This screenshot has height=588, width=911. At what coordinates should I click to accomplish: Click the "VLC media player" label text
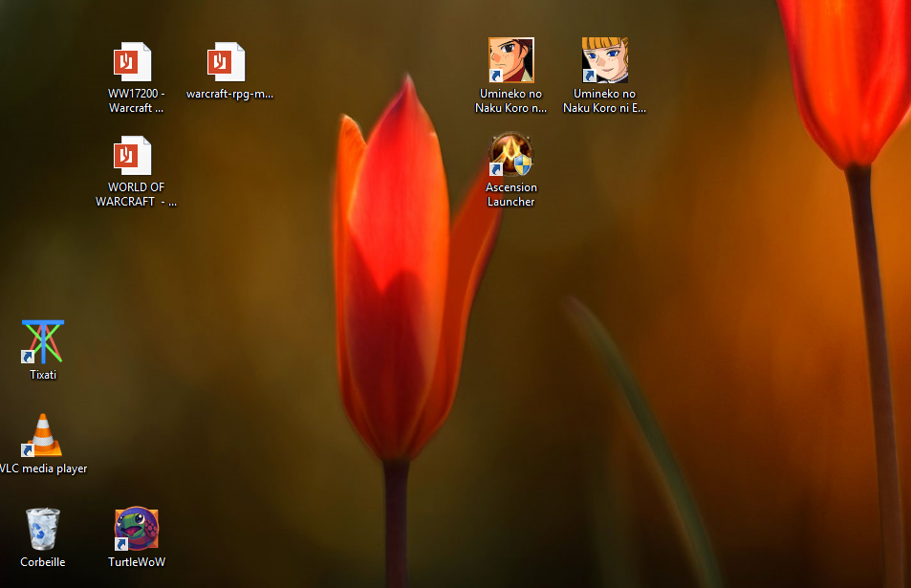(44, 468)
